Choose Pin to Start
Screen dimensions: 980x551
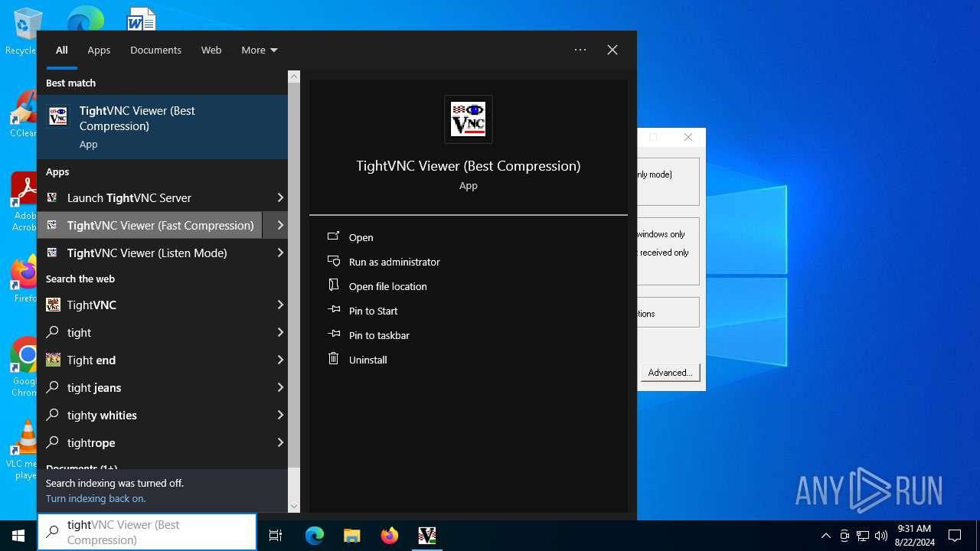click(x=373, y=311)
